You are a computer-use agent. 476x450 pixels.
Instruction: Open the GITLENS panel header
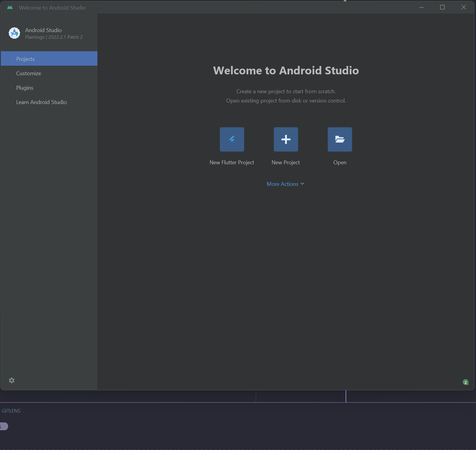pos(11,411)
